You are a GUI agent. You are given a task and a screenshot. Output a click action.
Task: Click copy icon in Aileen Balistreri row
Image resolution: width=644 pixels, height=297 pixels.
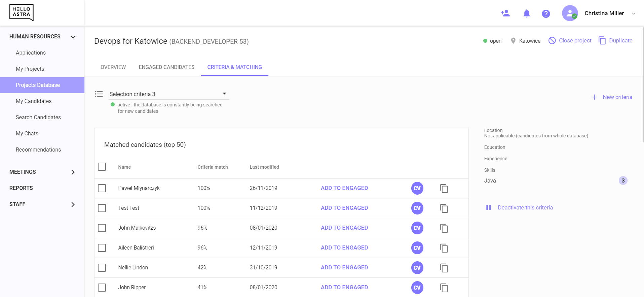(x=444, y=248)
